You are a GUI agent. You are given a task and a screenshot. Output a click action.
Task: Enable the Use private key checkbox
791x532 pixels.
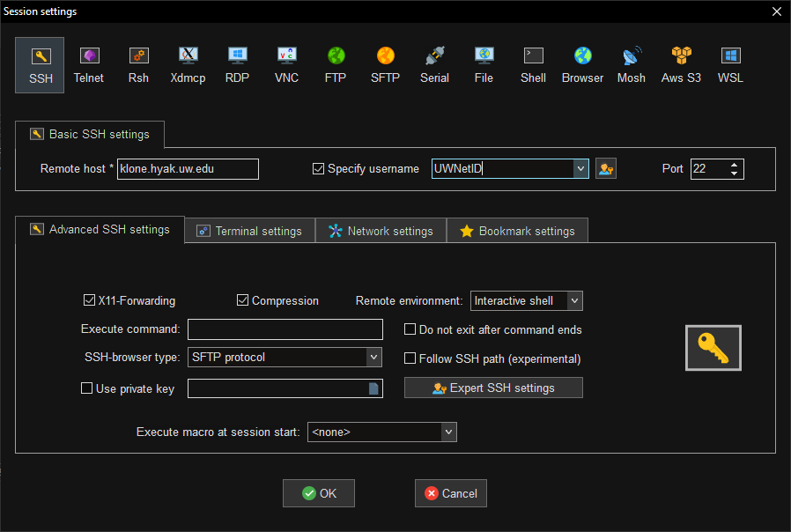(x=87, y=388)
